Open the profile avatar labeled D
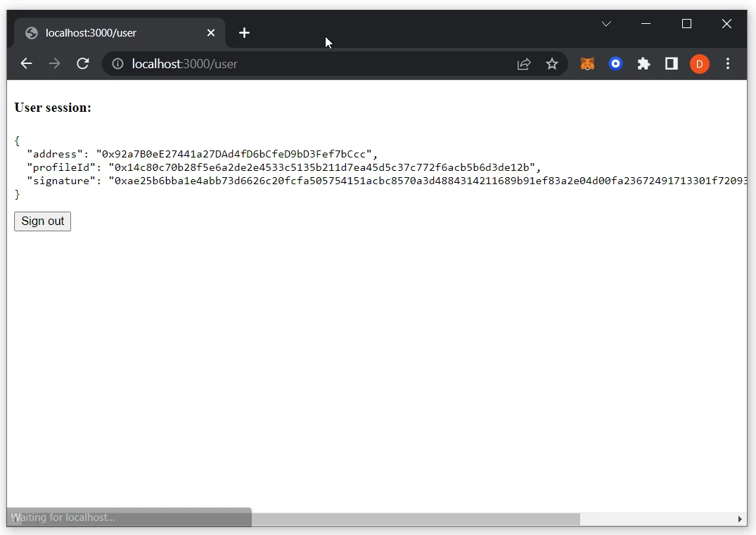 (x=699, y=64)
